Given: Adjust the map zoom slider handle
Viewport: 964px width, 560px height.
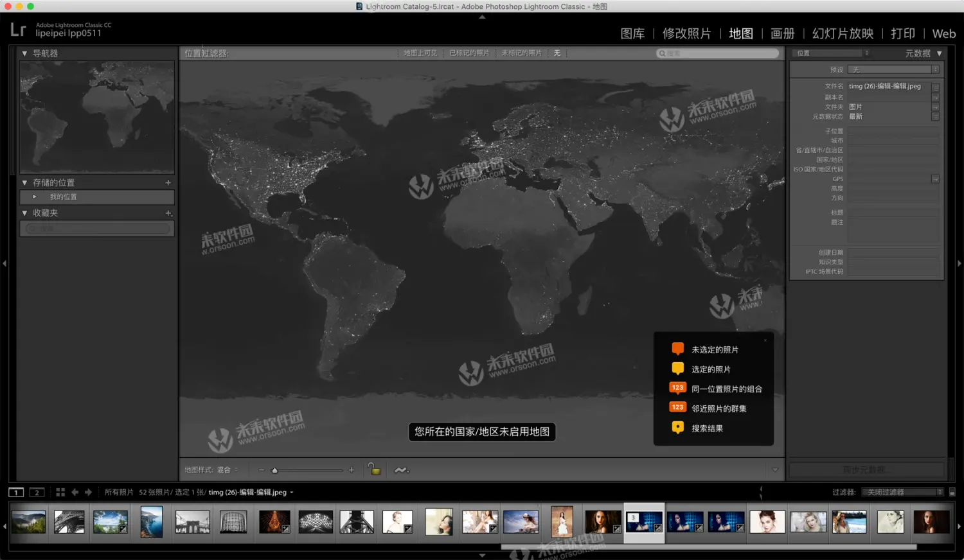Looking at the screenshot, I should coord(274,470).
